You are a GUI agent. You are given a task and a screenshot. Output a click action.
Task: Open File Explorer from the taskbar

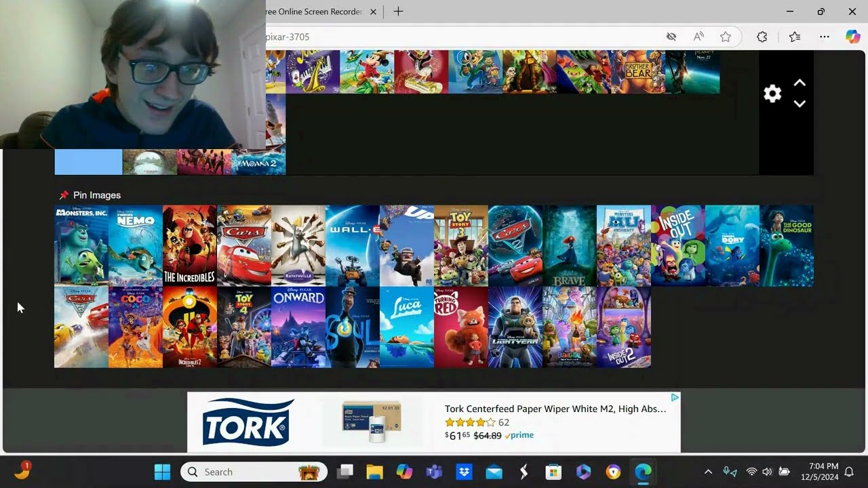tap(375, 472)
